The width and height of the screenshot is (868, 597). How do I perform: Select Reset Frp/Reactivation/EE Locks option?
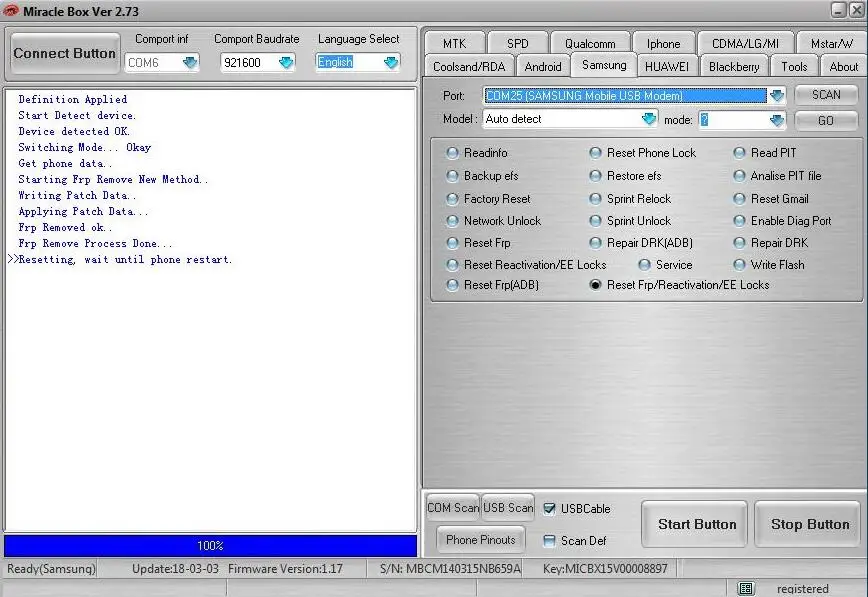(x=595, y=285)
